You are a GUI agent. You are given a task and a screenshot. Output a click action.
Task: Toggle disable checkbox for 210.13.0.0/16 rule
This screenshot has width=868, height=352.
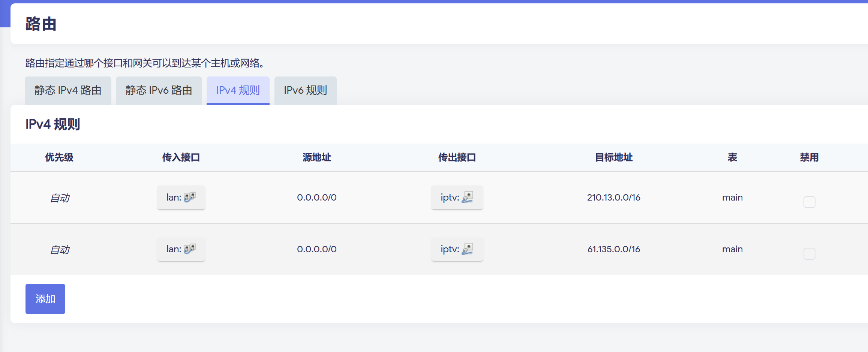click(x=809, y=202)
